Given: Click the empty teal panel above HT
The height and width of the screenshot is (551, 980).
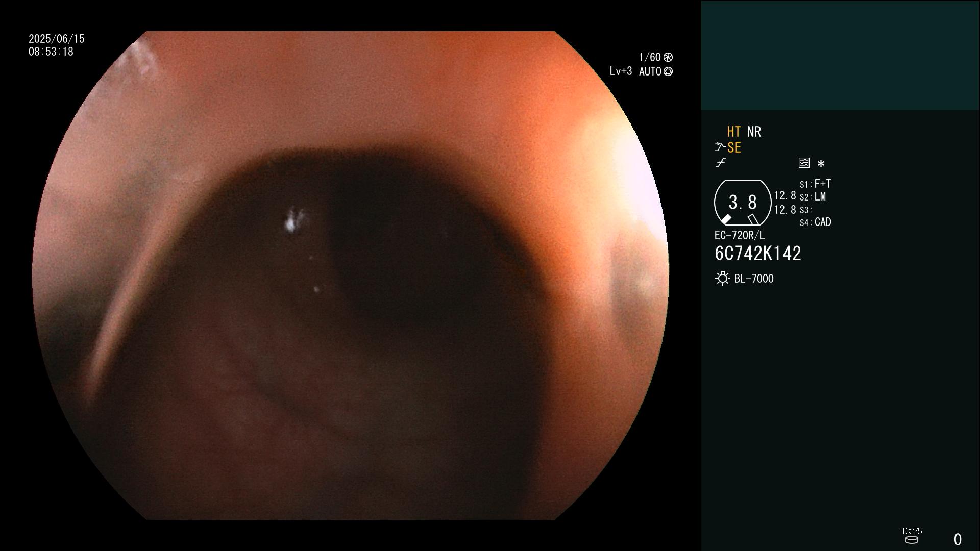Looking at the screenshot, I should click(840, 55).
